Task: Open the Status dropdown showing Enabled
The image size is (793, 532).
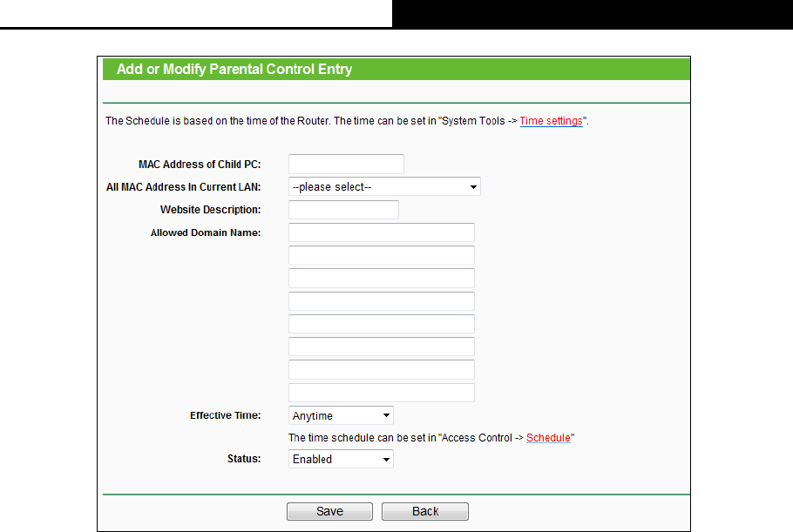Action: click(341, 459)
